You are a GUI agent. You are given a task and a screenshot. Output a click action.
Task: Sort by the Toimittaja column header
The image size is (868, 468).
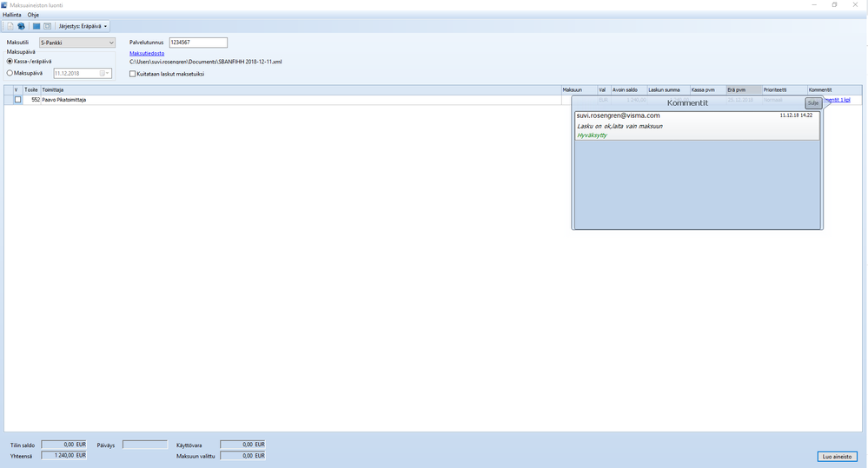[301, 89]
